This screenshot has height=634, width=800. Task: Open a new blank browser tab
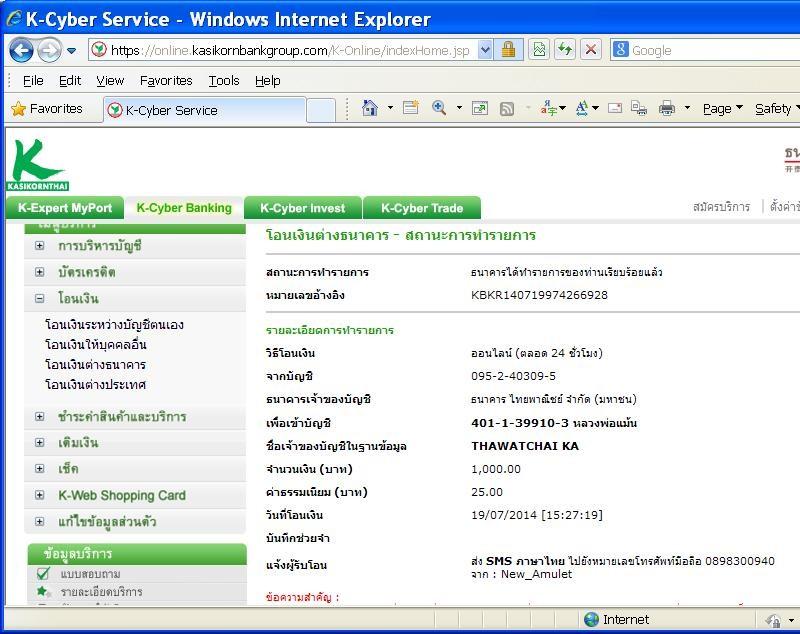click(x=321, y=110)
